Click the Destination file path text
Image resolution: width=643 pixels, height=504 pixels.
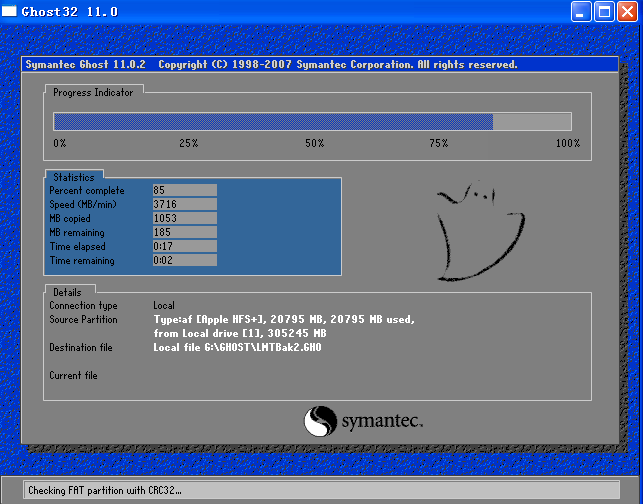237,348
